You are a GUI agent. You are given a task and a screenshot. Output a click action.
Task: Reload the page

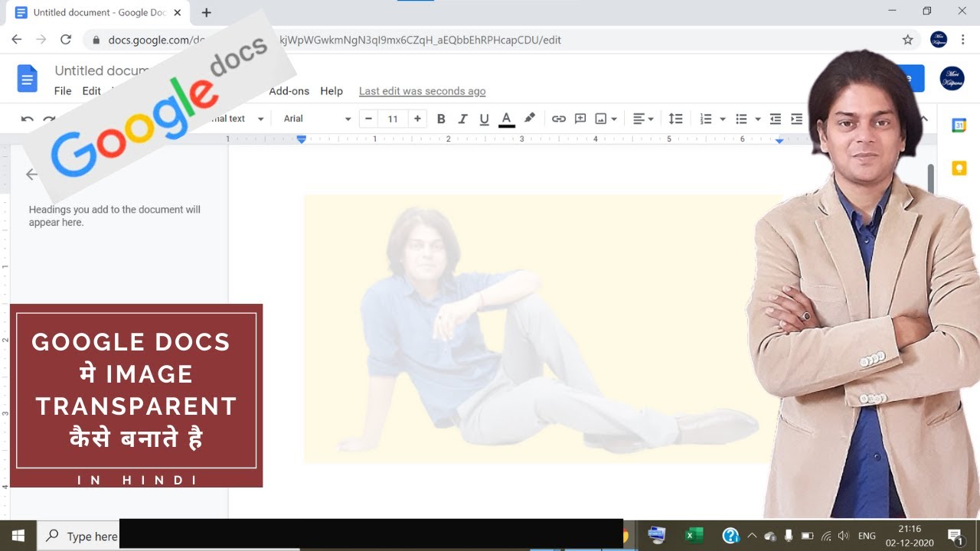click(66, 40)
